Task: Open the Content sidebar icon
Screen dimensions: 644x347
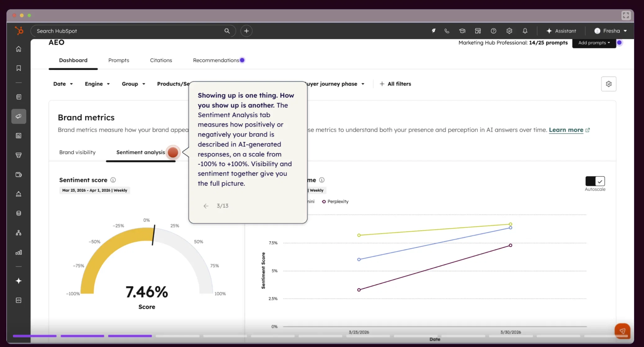Action: (19, 136)
